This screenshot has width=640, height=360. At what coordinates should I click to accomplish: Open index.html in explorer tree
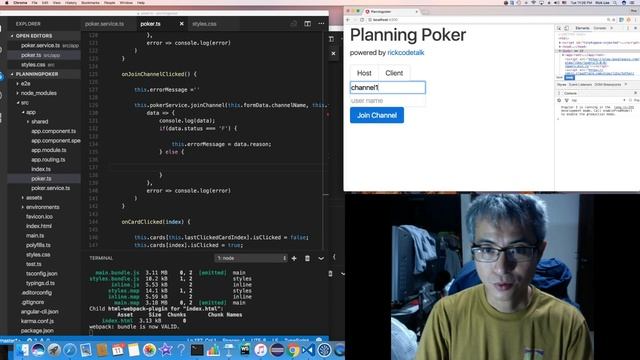click(39, 226)
